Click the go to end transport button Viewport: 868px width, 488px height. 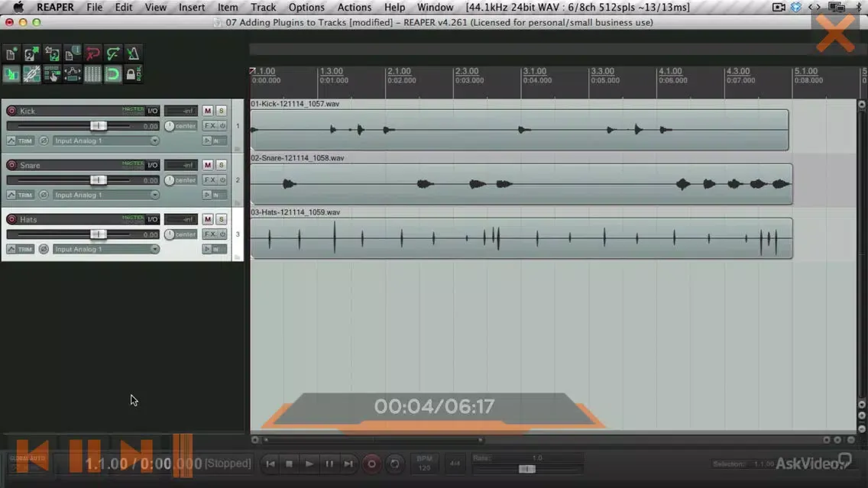348,464
